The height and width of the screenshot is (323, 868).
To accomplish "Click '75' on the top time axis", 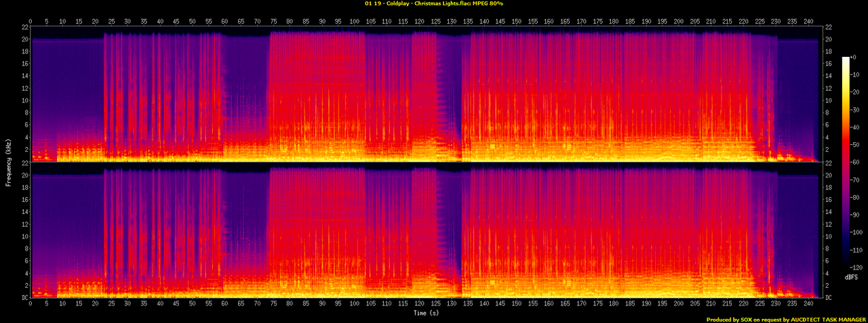I will click(x=273, y=22).
